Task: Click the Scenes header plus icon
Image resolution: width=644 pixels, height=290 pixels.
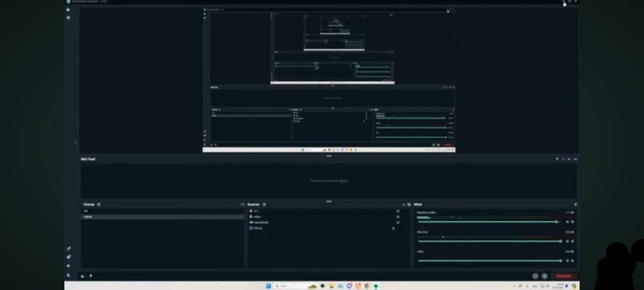Action: pos(99,205)
